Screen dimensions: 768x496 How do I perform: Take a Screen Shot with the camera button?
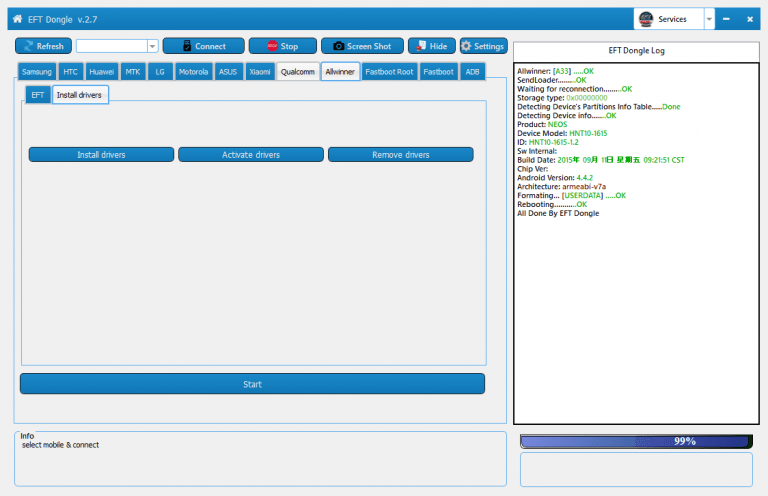(x=362, y=46)
